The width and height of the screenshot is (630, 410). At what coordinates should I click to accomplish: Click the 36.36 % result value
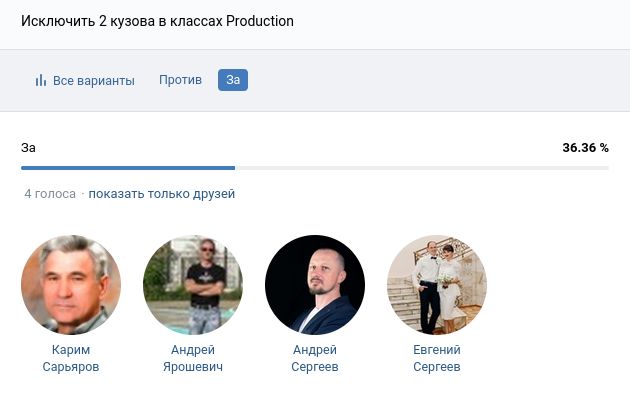585,148
